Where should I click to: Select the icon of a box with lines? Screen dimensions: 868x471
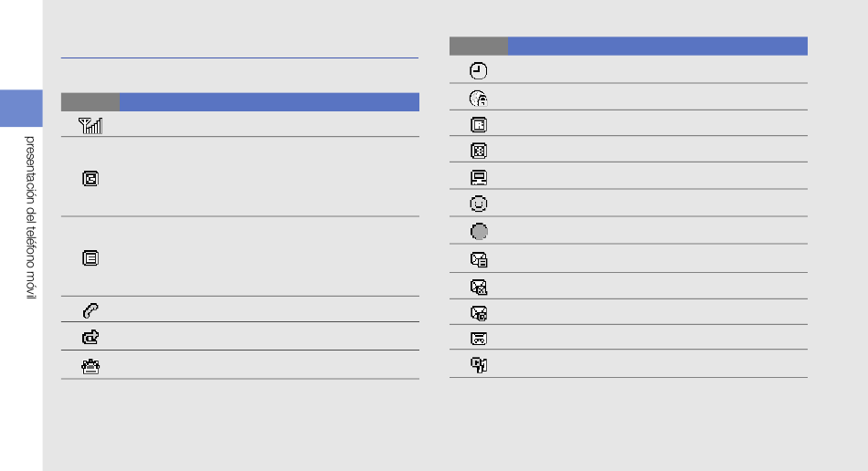90,258
